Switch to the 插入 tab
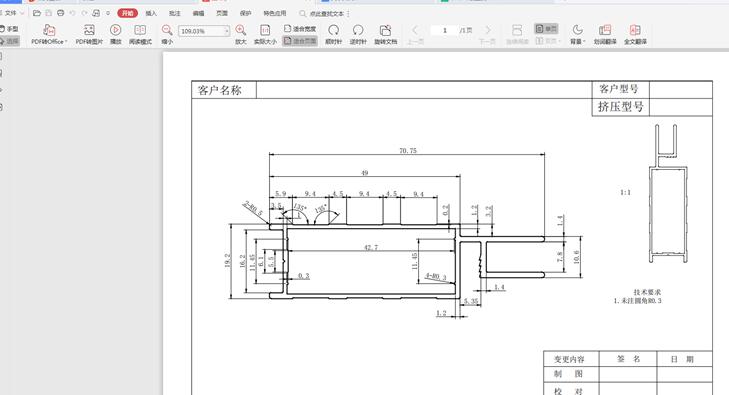 [151, 13]
